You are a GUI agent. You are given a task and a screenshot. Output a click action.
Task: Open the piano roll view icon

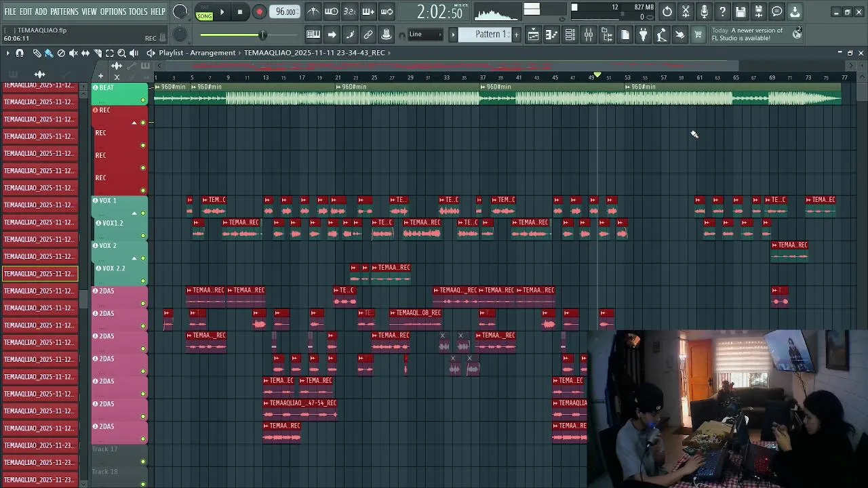coord(552,35)
